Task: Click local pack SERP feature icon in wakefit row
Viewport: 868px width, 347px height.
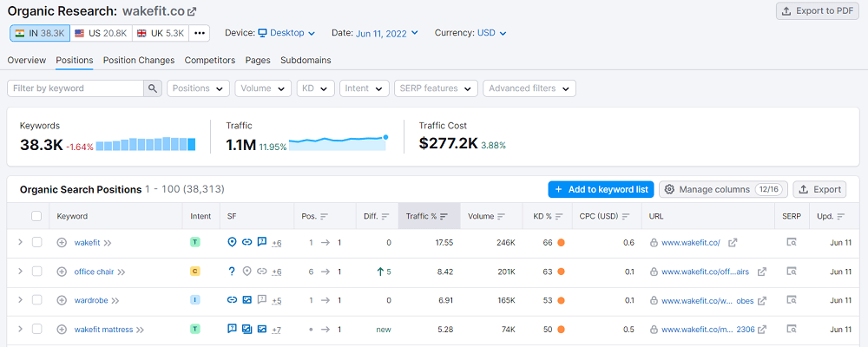Action: click(x=233, y=242)
